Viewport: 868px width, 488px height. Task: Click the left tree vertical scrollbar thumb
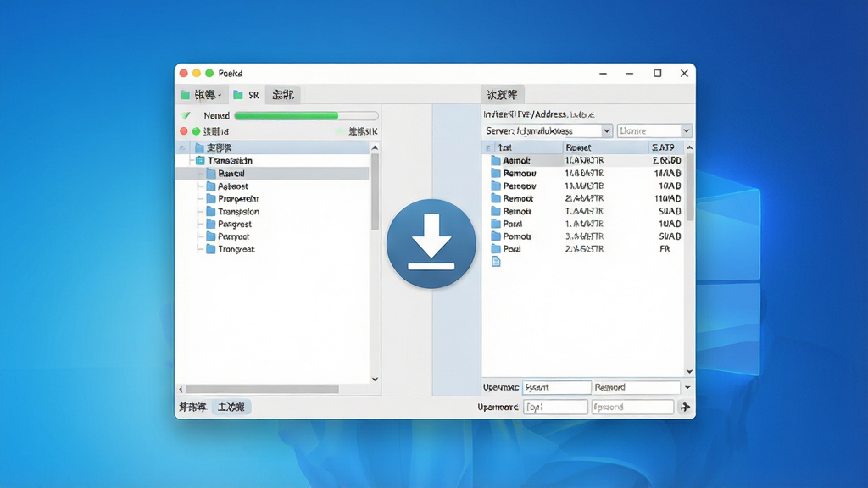375,192
